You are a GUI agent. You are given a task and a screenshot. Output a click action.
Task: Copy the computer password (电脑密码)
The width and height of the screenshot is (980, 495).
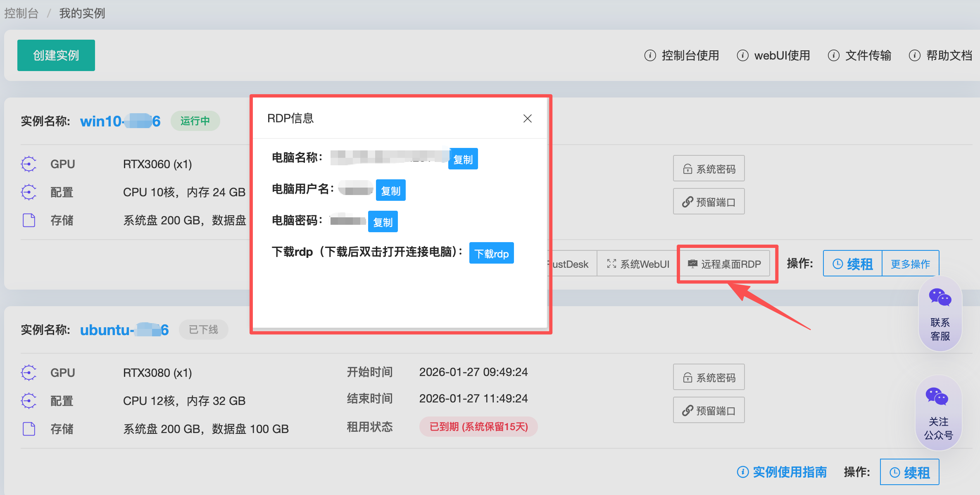tap(383, 222)
